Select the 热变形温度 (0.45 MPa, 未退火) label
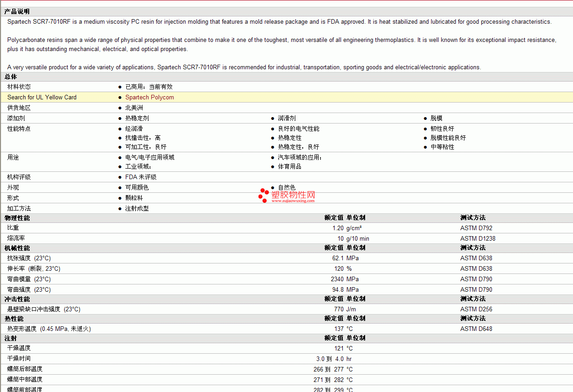573x392 pixels. tap(49, 329)
